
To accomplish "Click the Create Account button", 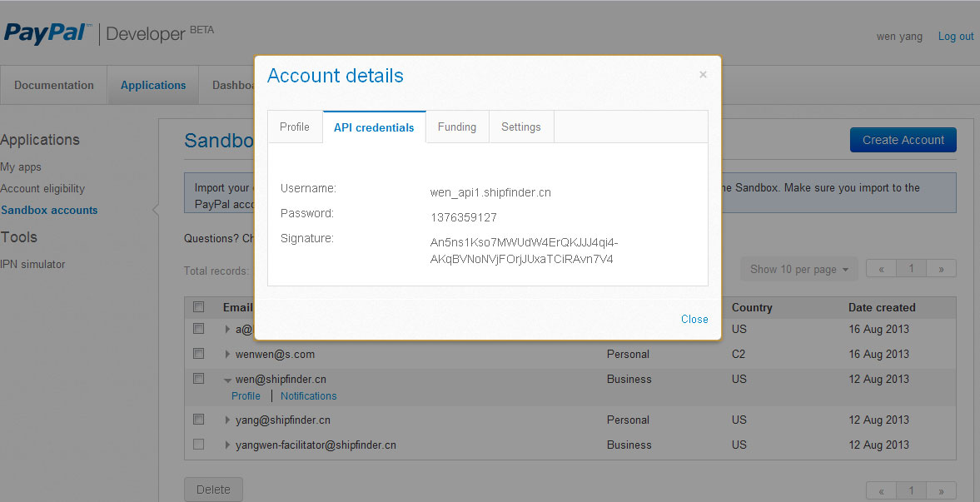I will (x=903, y=140).
